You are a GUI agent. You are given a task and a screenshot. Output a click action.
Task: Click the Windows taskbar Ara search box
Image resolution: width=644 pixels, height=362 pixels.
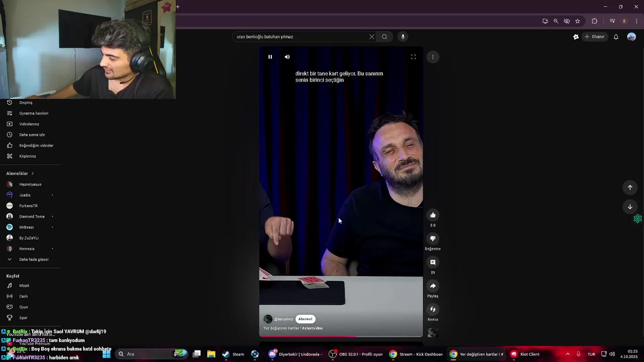coord(151,354)
